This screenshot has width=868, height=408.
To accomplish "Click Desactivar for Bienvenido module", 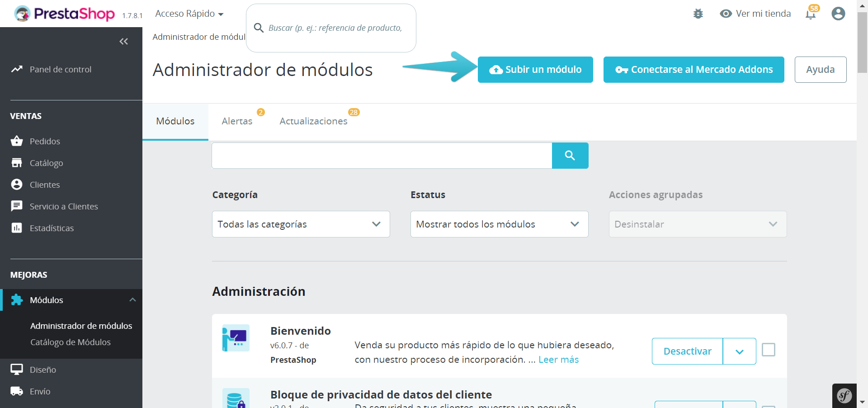I will click(687, 351).
